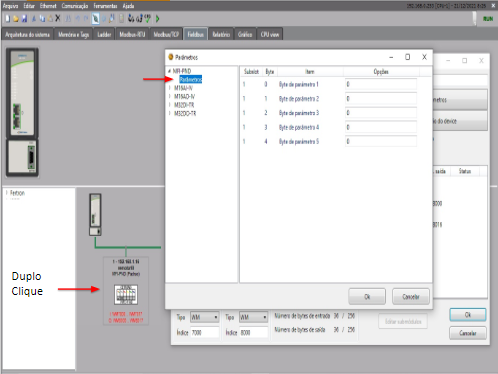Click the Parâmetros dialog title icon

[x=171, y=57]
